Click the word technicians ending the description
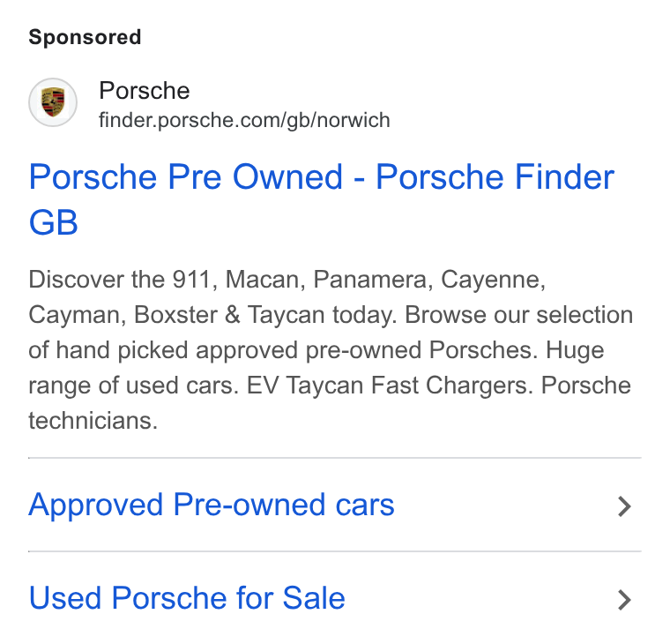The height and width of the screenshot is (644, 670). pyautogui.click(x=93, y=421)
